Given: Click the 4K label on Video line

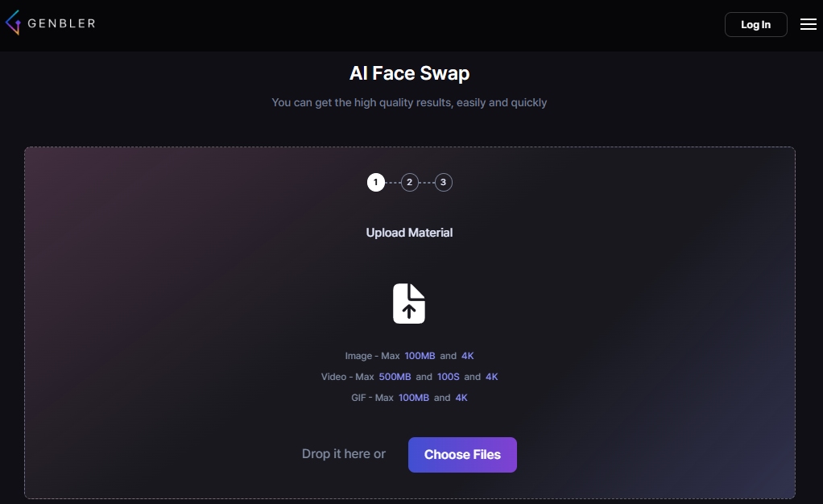Looking at the screenshot, I should pyautogui.click(x=492, y=377).
